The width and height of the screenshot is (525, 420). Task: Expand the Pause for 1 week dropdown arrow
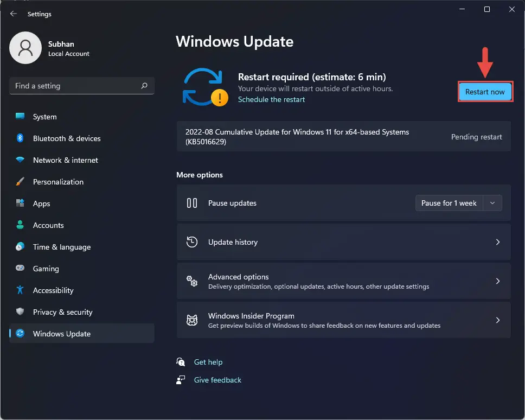(x=492, y=203)
